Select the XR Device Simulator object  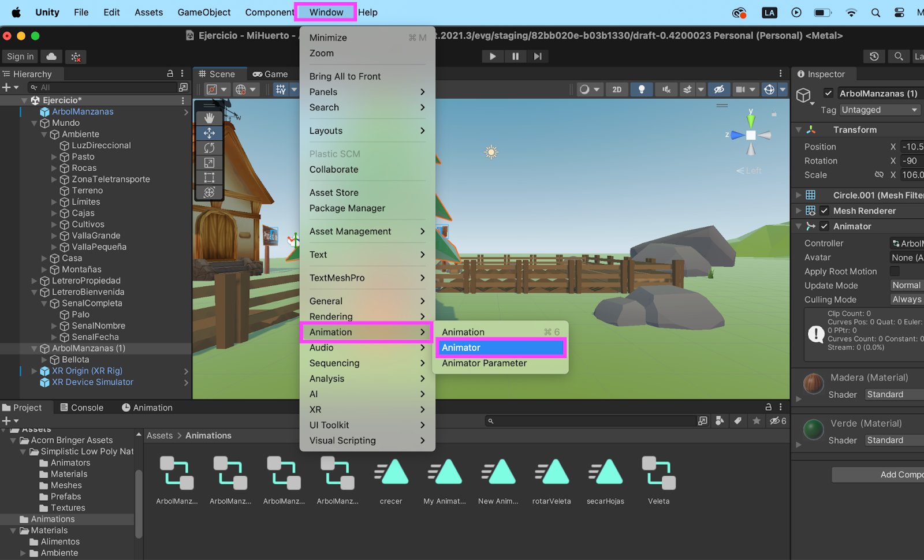coord(92,382)
